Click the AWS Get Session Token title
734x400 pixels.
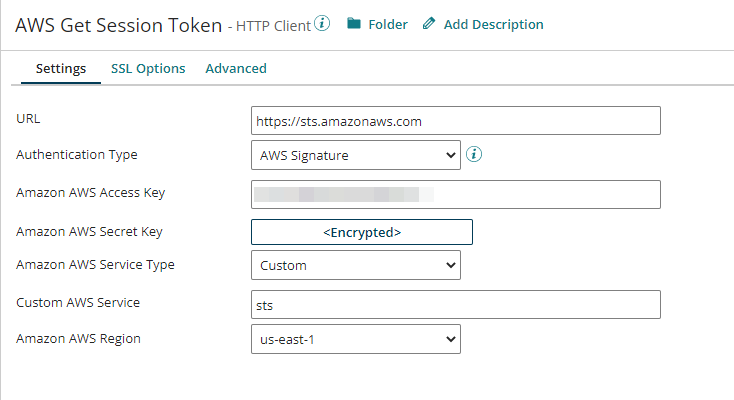[x=118, y=25]
